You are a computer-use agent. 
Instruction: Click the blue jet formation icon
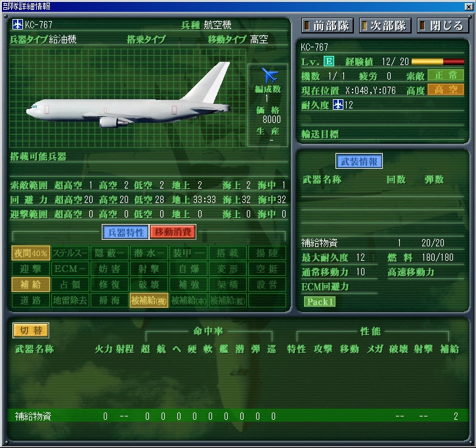[270, 75]
